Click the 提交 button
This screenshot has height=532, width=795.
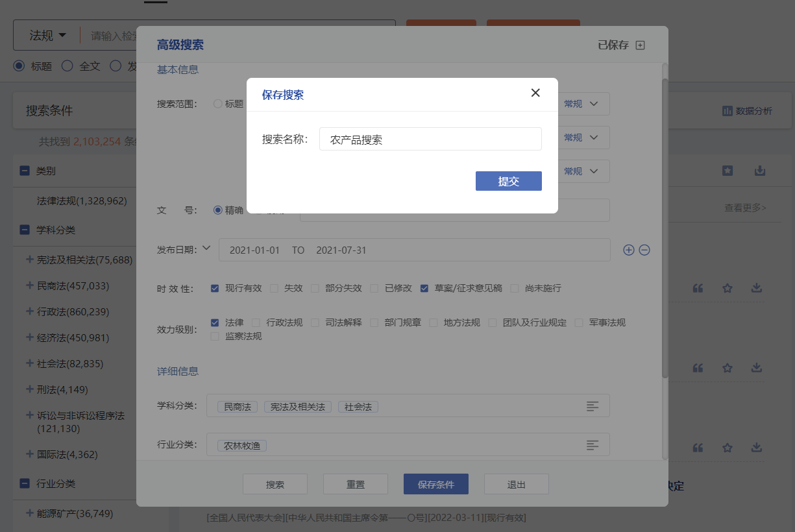508,181
